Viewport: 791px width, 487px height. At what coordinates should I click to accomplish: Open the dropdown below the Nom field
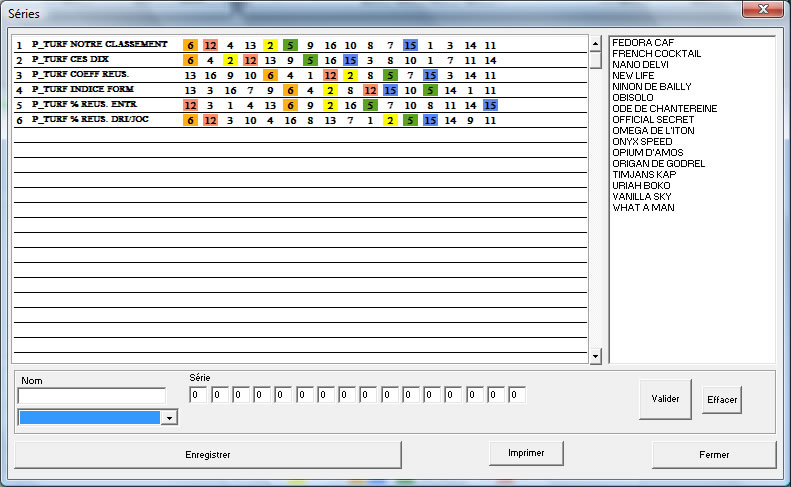point(169,418)
